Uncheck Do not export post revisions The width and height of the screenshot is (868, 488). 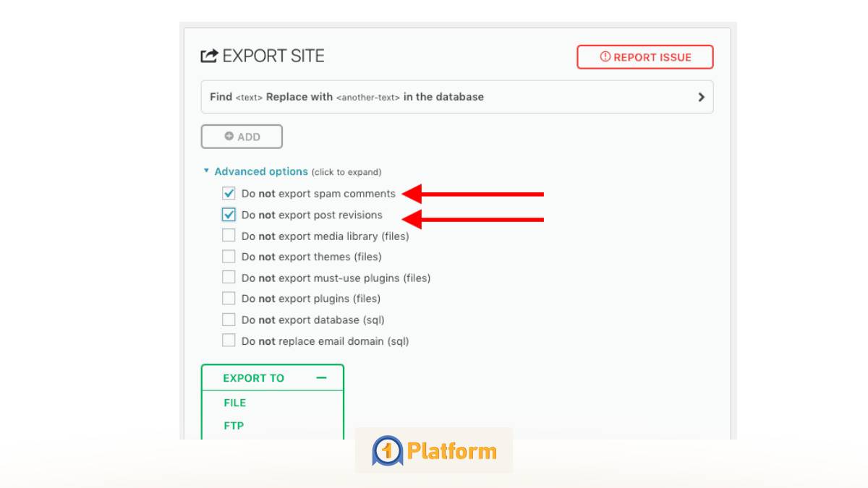229,215
